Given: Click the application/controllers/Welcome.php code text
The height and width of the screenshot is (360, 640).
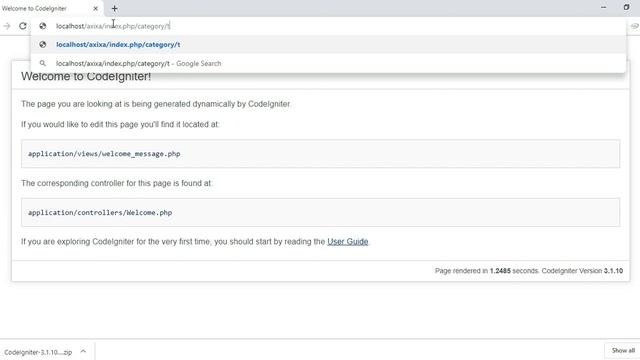Looking at the screenshot, I should coord(100,213).
